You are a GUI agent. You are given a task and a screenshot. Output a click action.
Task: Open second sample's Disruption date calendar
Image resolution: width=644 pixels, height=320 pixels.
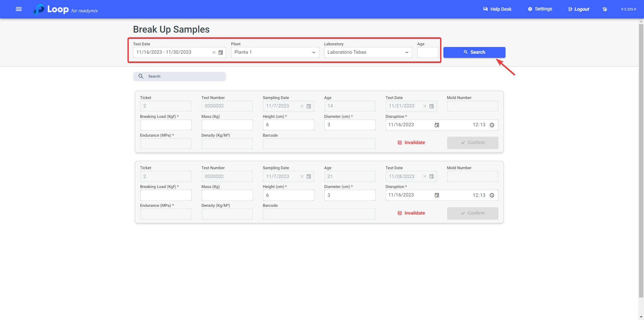click(437, 195)
